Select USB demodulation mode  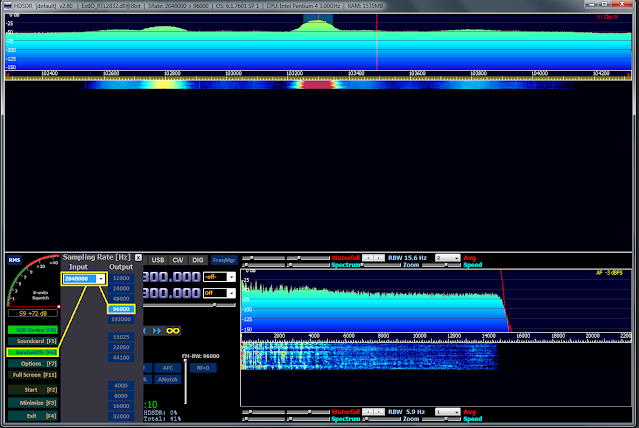coord(158,260)
